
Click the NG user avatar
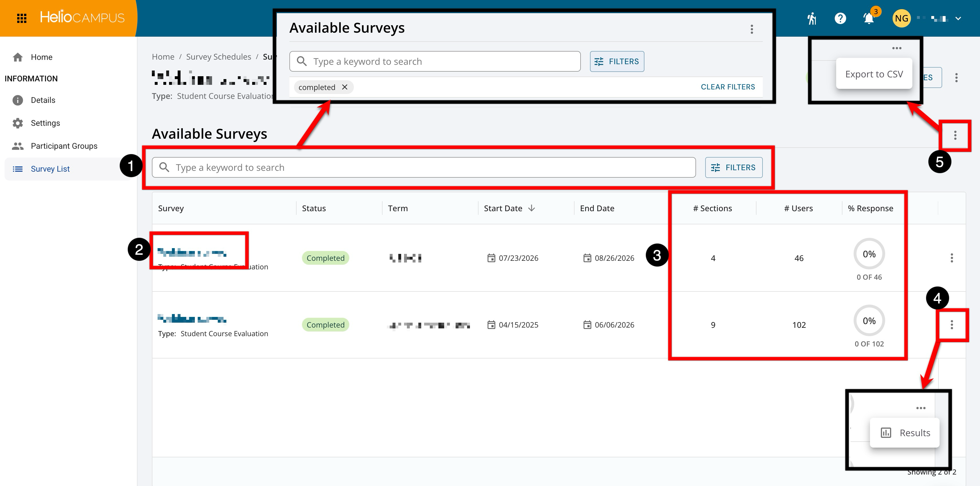[x=901, y=18]
